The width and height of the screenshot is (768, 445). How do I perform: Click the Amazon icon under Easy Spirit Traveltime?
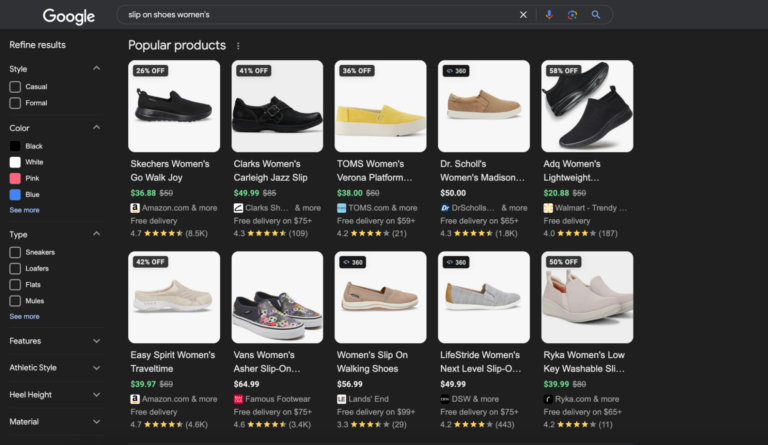click(135, 399)
